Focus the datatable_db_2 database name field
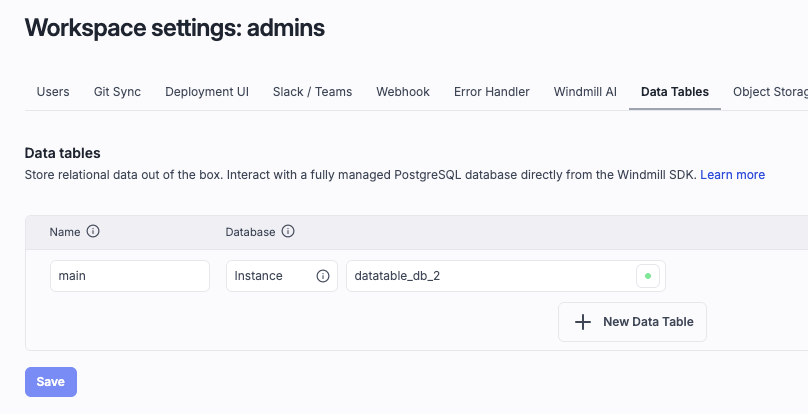Image resolution: width=808 pixels, height=414 pixels. point(490,276)
